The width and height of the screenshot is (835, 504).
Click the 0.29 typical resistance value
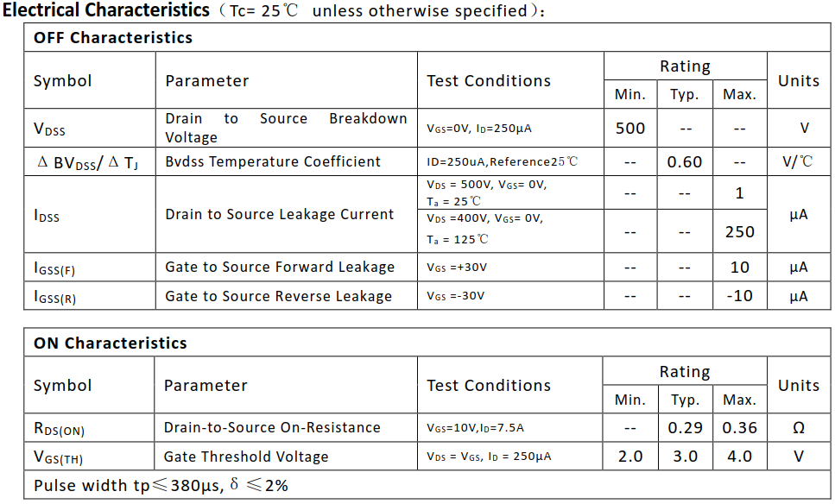[x=685, y=427]
